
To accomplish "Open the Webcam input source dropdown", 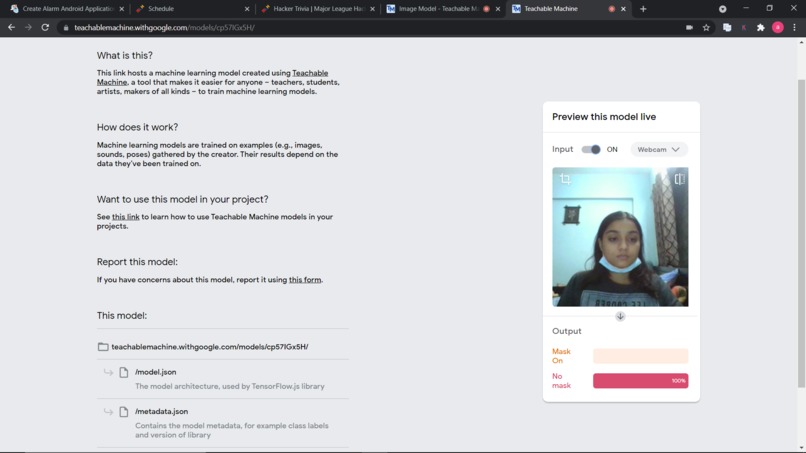I will (658, 150).
